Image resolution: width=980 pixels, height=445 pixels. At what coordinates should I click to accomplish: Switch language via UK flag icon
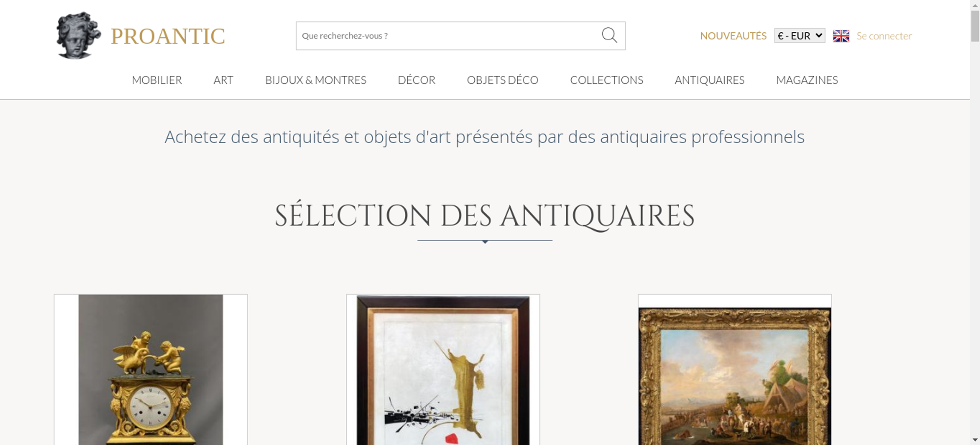(x=841, y=36)
